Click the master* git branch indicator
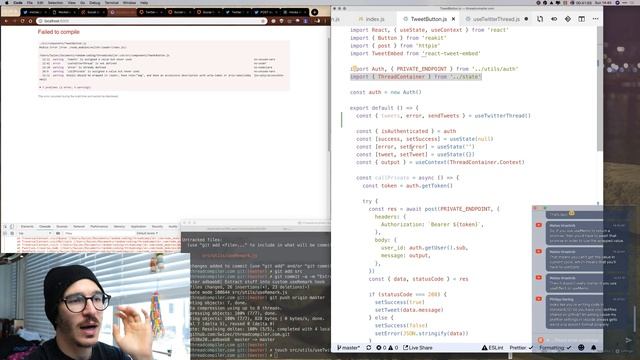The width and height of the screenshot is (640, 360). [x=348, y=348]
